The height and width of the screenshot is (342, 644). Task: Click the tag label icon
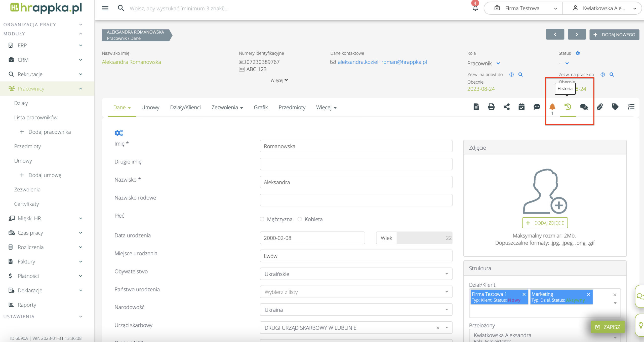pyautogui.click(x=615, y=107)
